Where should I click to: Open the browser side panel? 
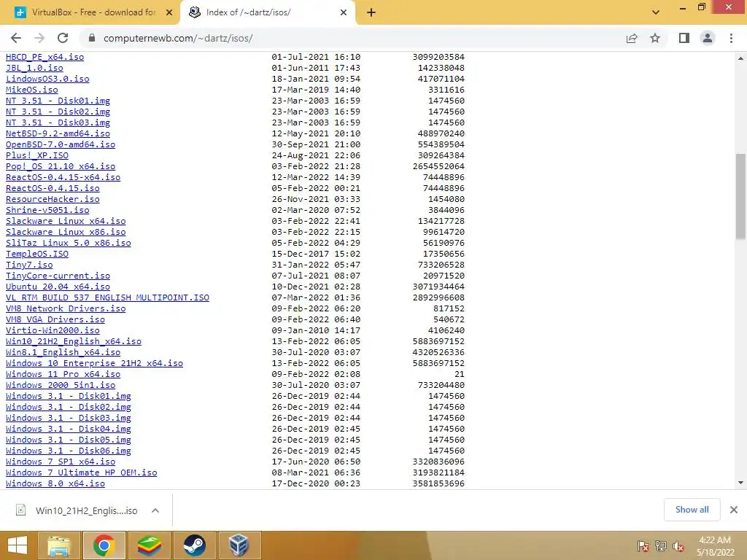[684, 38]
